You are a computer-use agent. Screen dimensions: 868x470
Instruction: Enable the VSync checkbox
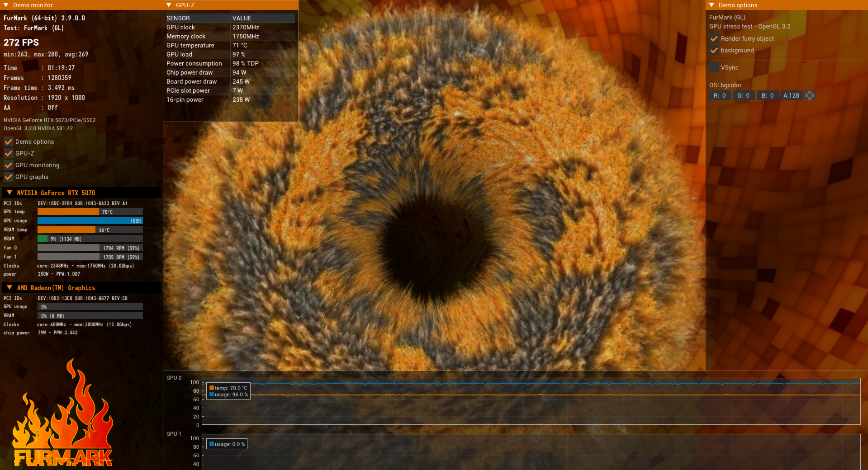tap(714, 67)
